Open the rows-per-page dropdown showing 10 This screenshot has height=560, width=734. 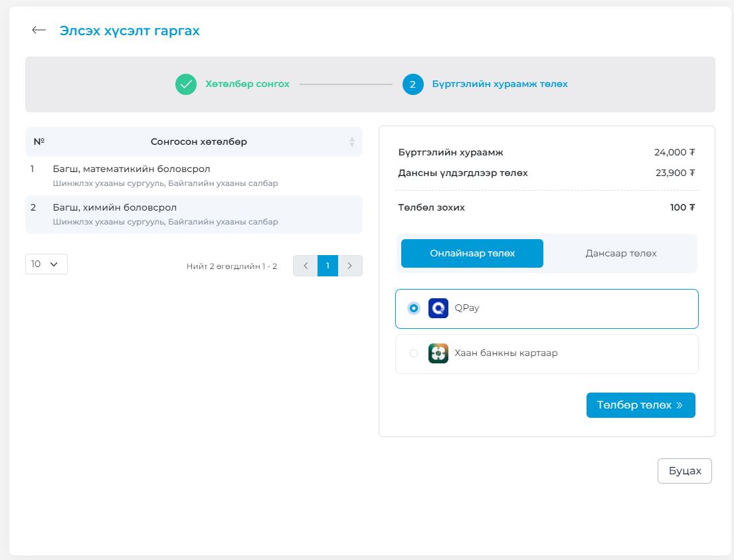click(x=46, y=264)
